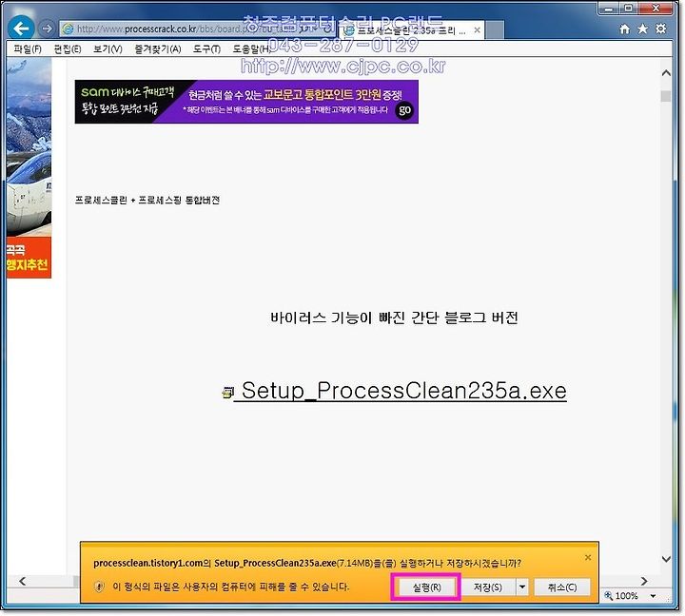Close the Internet Explorer window
685x616 pixels.
656,9
